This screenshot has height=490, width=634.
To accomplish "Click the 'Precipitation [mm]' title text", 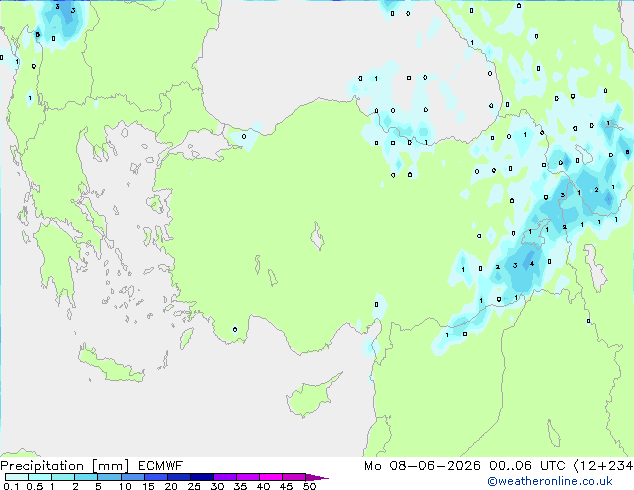I will tap(65, 466).
